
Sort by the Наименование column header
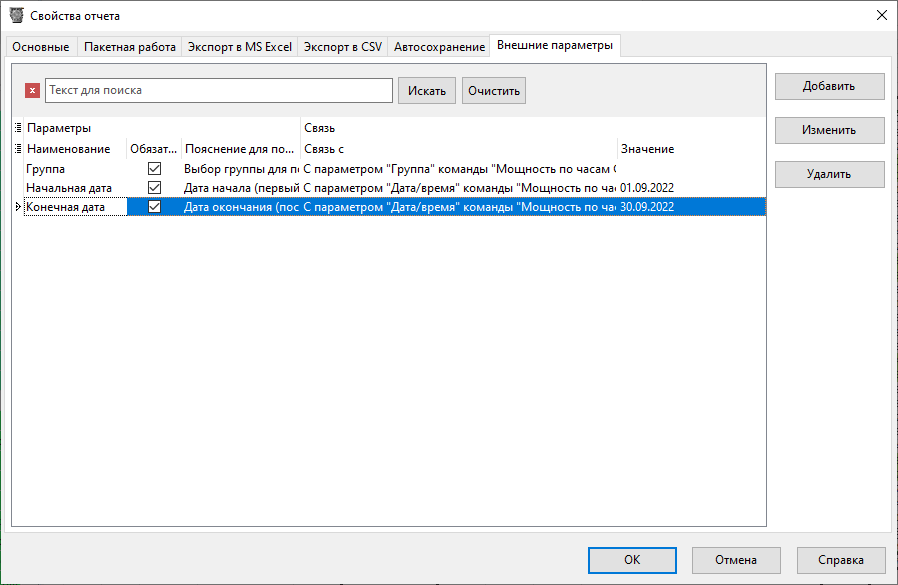pos(74,149)
